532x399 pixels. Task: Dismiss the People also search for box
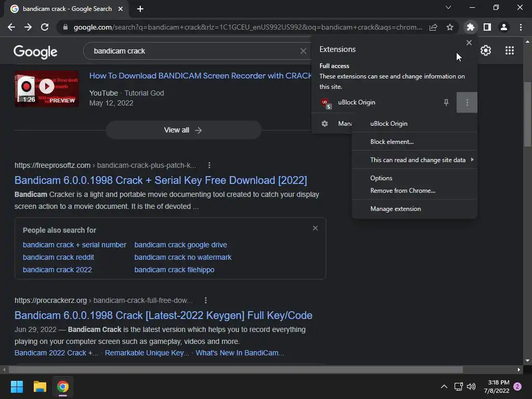(315, 228)
